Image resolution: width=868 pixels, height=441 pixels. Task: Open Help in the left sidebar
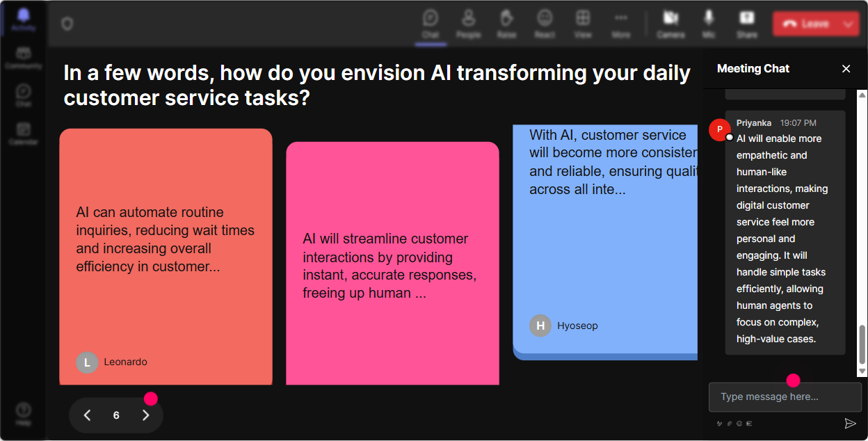24,414
